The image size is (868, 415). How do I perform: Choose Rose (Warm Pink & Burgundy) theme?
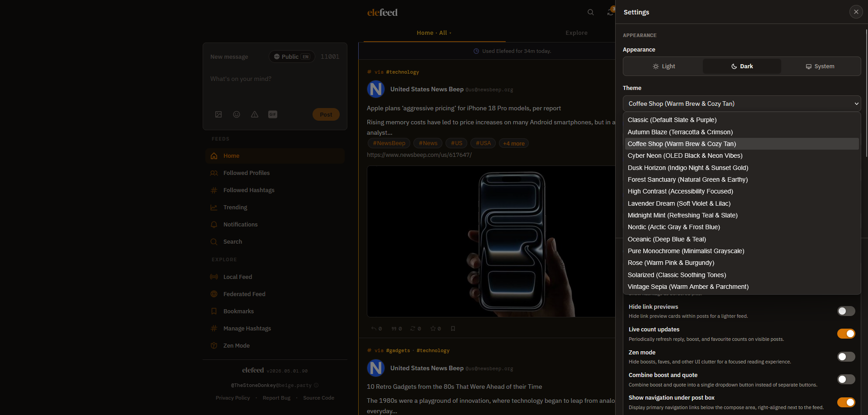(742, 263)
